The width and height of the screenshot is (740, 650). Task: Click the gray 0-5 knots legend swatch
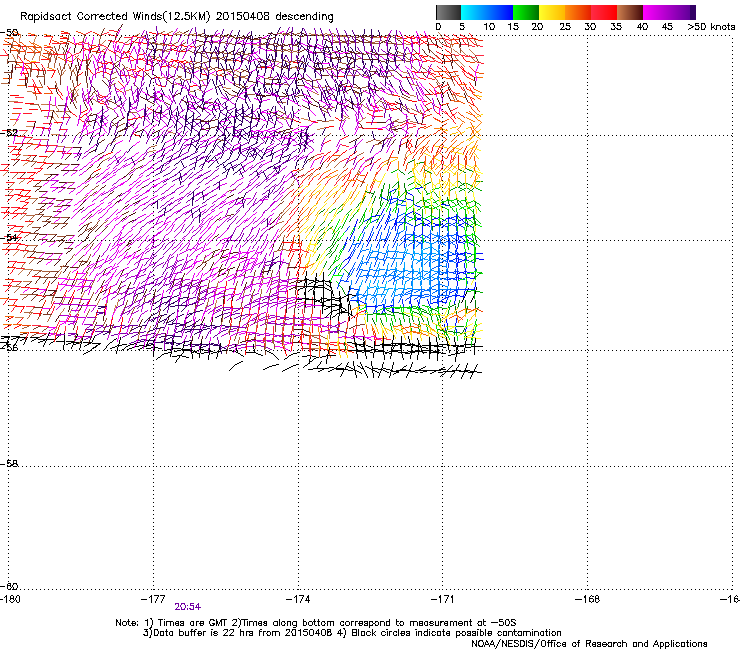pos(448,12)
